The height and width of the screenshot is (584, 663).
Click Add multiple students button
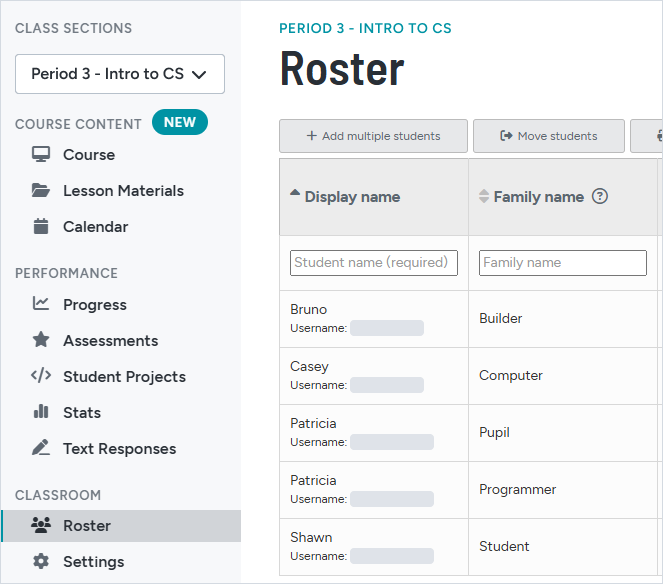click(x=373, y=136)
